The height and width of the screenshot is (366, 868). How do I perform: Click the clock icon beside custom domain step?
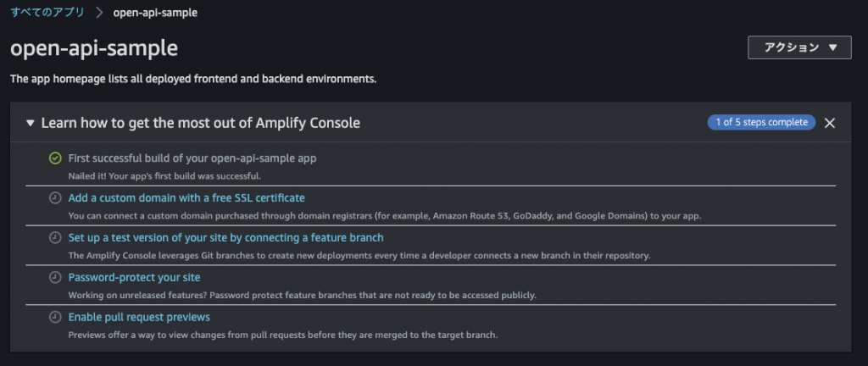55,198
